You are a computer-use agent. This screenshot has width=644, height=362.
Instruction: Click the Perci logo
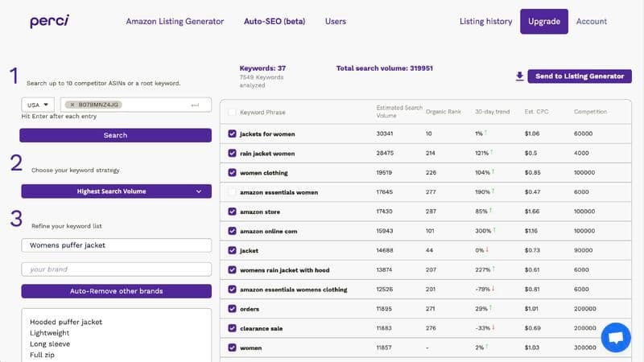[49, 22]
